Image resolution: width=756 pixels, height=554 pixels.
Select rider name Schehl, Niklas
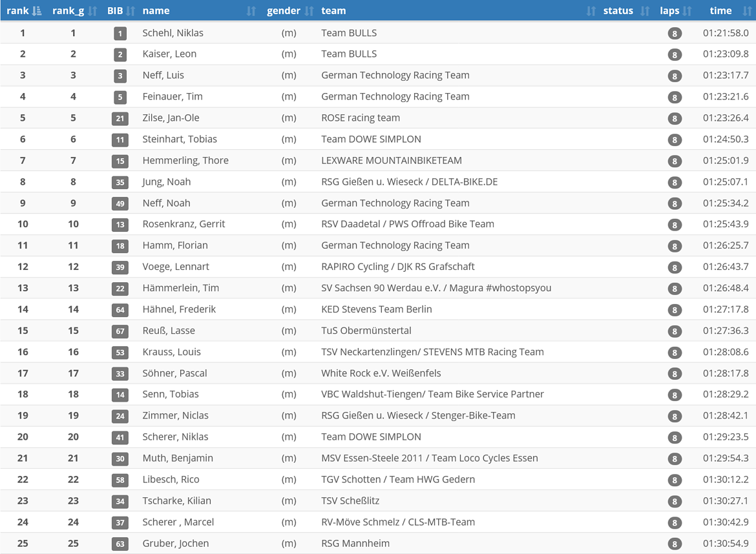click(173, 33)
